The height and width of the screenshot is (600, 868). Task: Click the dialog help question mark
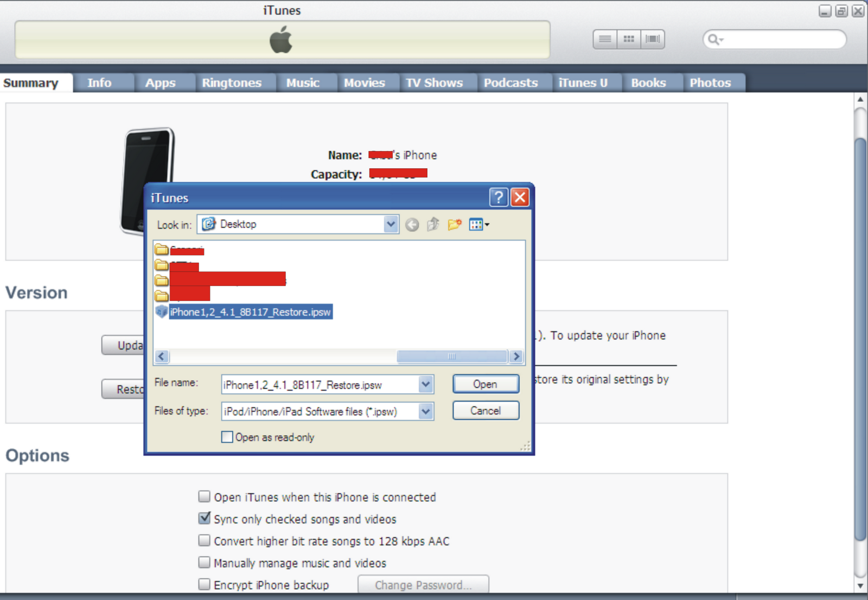click(498, 197)
